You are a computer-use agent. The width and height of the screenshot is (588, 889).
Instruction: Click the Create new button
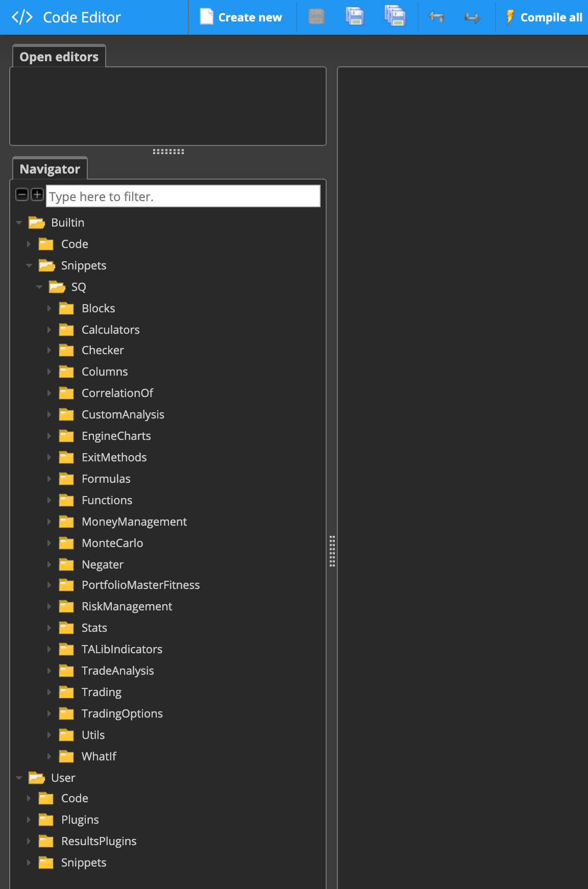[x=241, y=17]
